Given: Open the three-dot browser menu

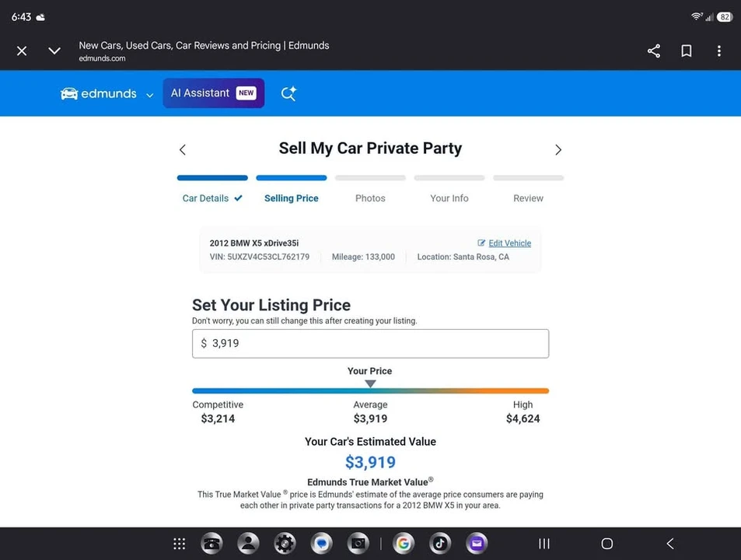Looking at the screenshot, I should click(x=718, y=51).
